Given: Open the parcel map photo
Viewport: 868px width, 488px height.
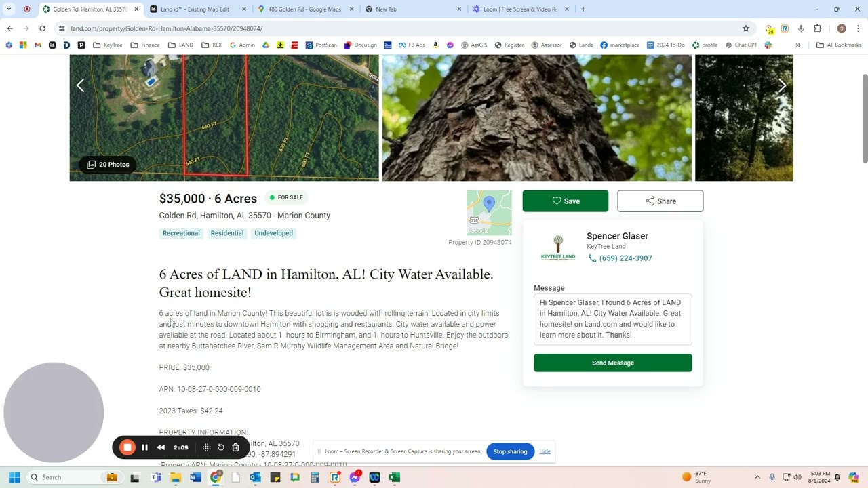Looking at the screenshot, I should pyautogui.click(x=224, y=118).
